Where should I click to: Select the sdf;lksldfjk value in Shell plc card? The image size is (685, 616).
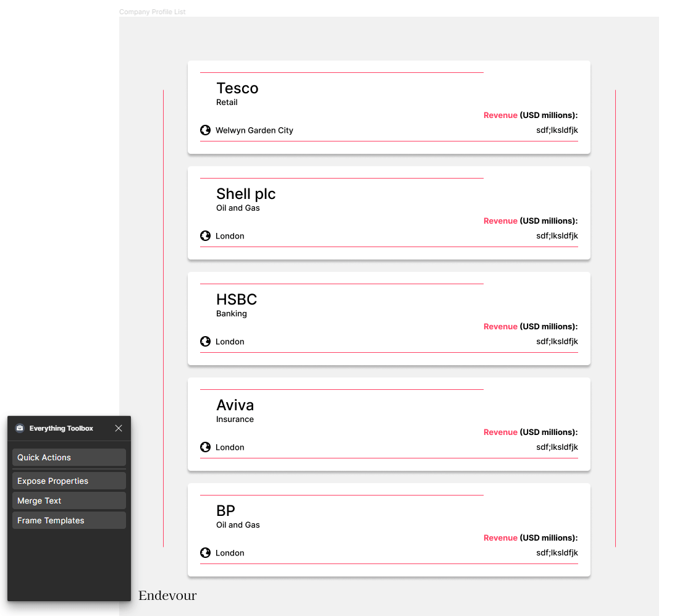coord(557,236)
